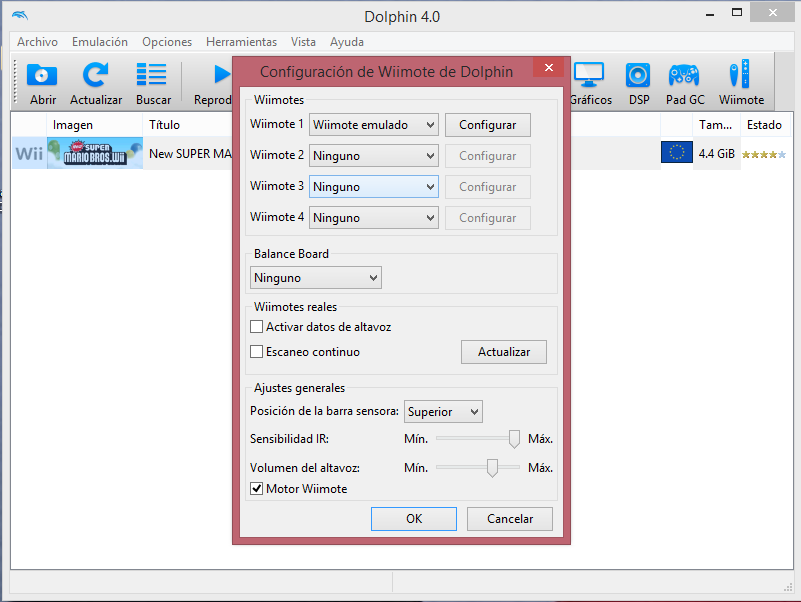Image resolution: width=801 pixels, height=602 pixels.
Task: Open the Gráficos monitor icon
Action: (589, 75)
